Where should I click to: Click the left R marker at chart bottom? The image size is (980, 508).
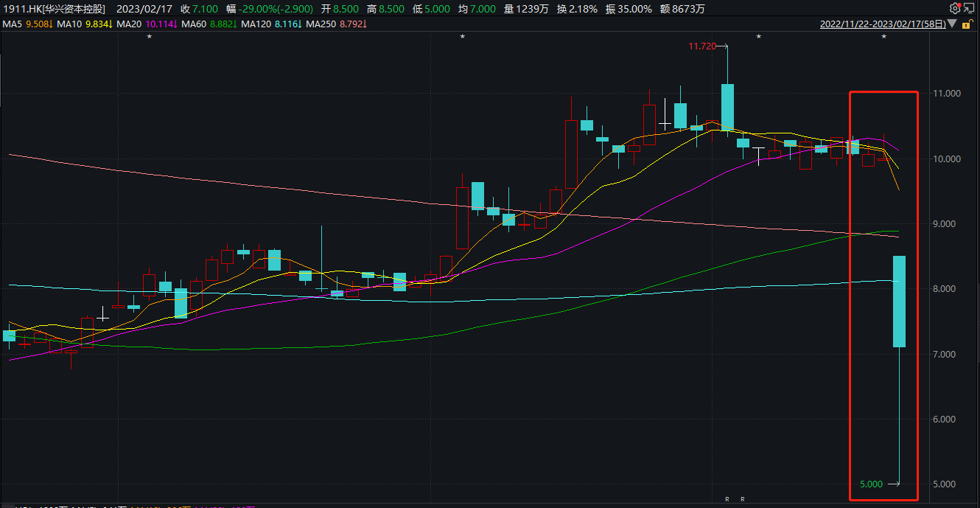click(x=727, y=499)
